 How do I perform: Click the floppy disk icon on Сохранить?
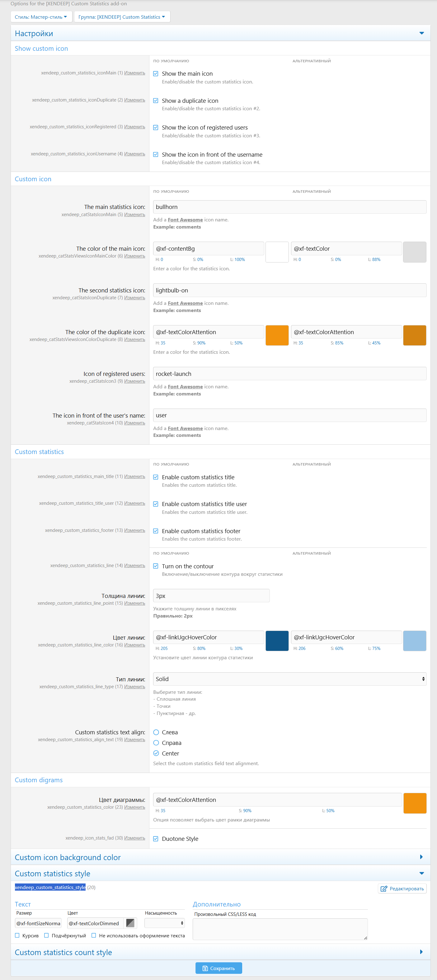pyautogui.click(x=205, y=968)
